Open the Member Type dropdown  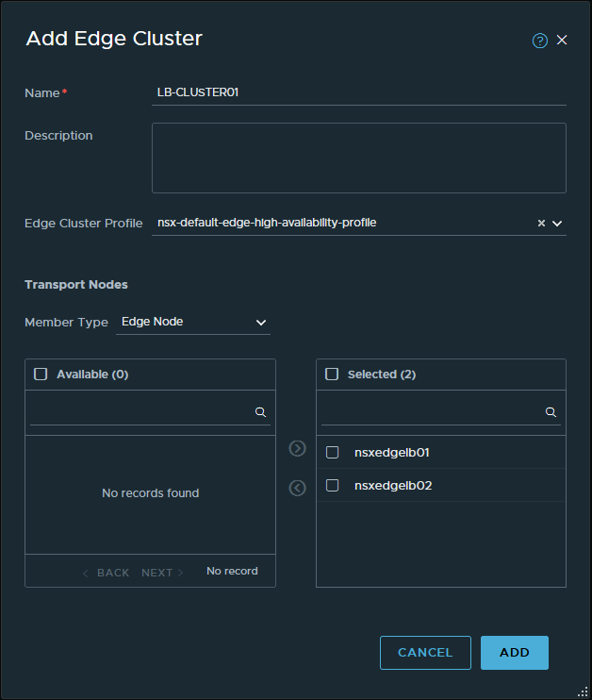(x=193, y=322)
